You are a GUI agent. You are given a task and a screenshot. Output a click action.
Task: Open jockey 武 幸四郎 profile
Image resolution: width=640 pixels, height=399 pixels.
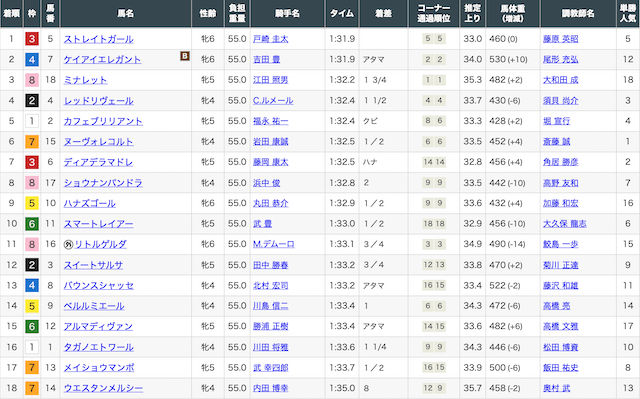pos(271,368)
